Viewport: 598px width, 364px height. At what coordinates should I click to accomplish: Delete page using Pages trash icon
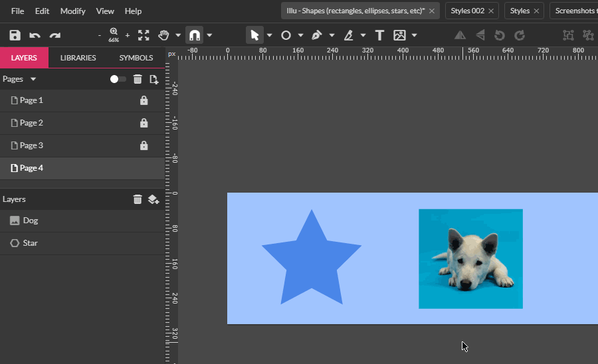(138, 79)
